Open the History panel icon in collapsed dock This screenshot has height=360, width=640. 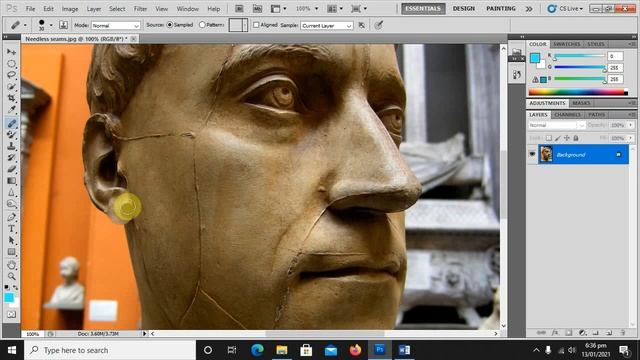pos(517,74)
